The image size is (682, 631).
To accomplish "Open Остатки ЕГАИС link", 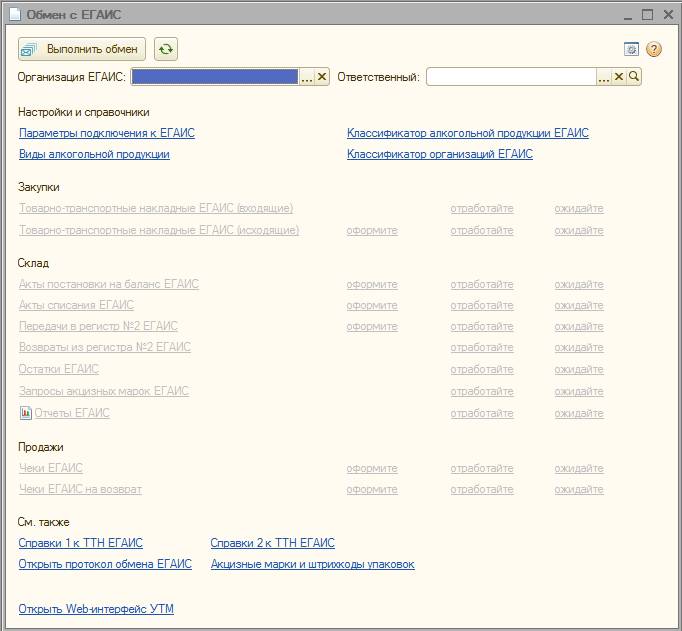I will tap(59, 369).
